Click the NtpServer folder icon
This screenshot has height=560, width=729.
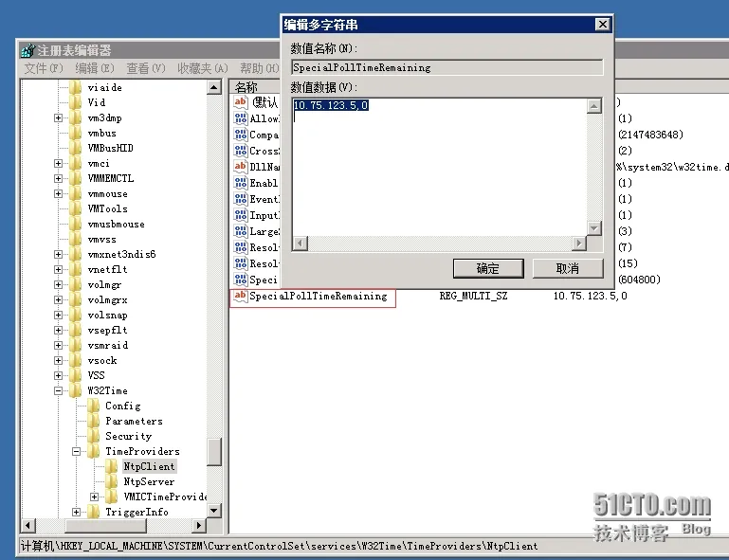tap(112, 481)
